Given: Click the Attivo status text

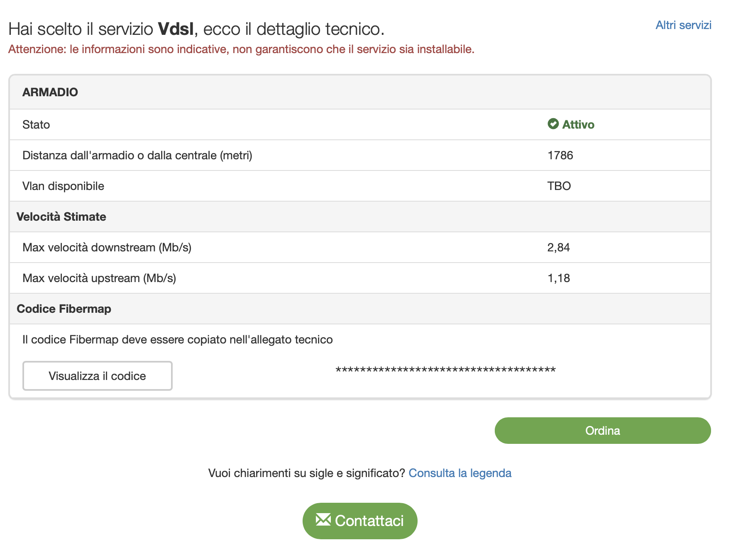Looking at the screenshot, I should 578,125.
